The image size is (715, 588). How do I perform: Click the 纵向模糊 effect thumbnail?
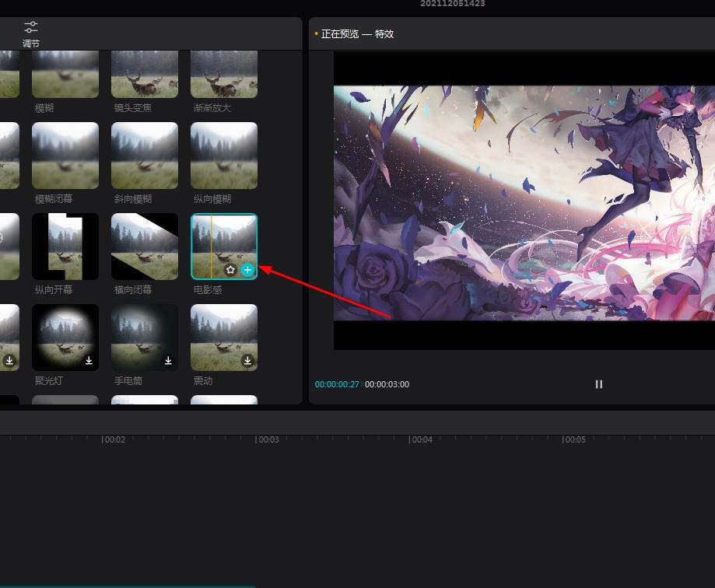pyautogui.click(x=224, y=155)
